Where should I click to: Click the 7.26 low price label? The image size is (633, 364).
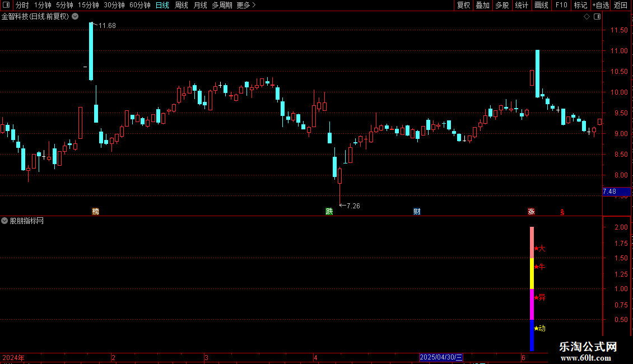pos(353,206)
